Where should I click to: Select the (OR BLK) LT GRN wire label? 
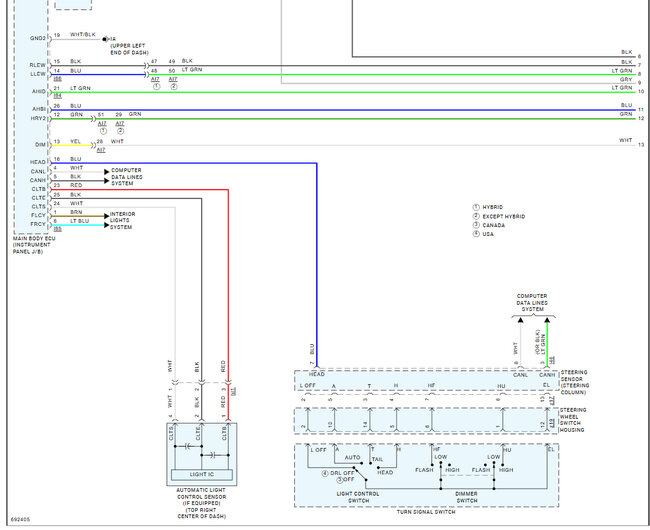point(540,342)
